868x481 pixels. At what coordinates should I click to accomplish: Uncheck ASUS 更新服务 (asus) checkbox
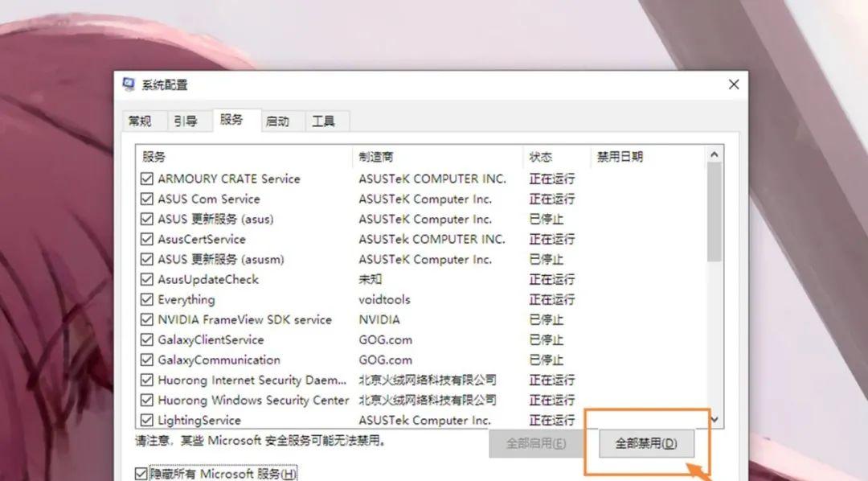coord(147,219)
